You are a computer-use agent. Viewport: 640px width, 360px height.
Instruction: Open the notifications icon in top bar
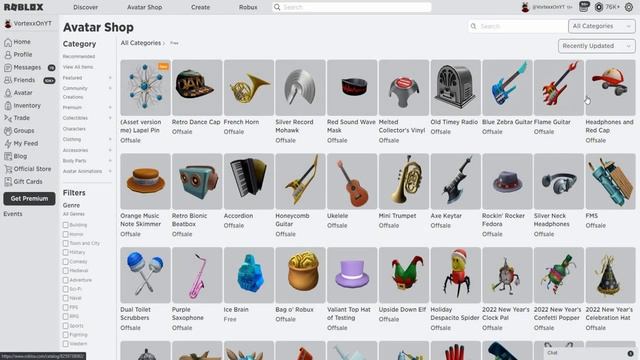[x=584, y=7]
